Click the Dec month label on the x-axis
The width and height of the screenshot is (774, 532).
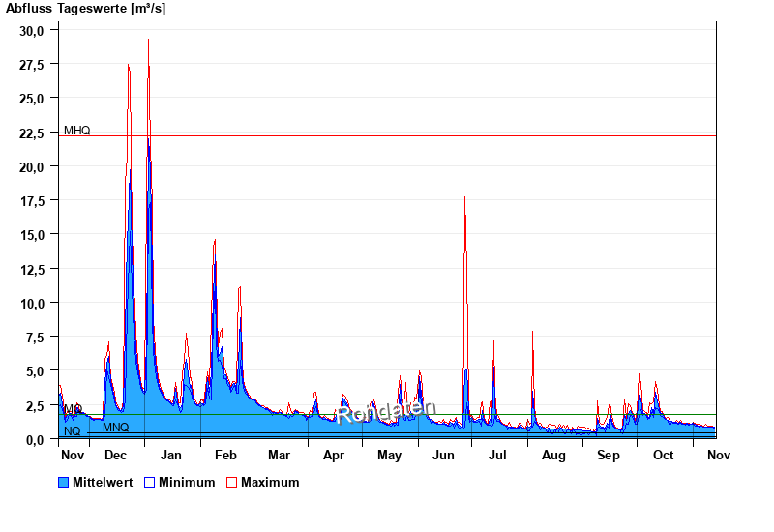tap(115, 455)
